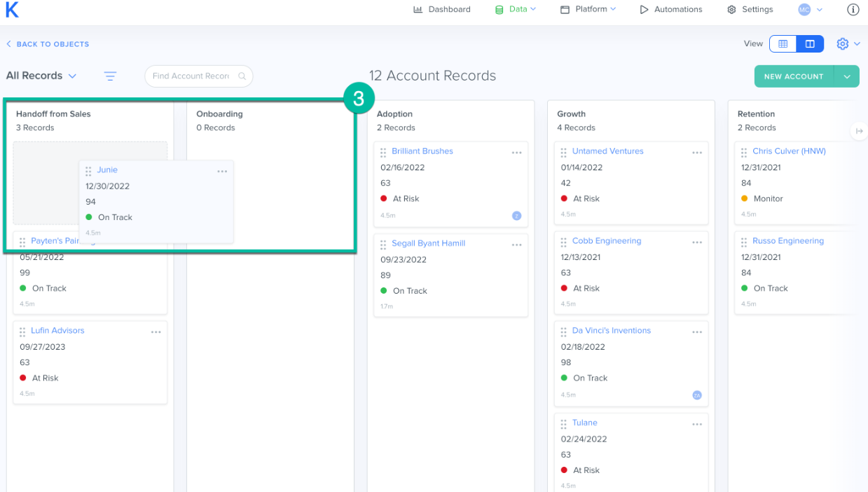Go to Automations
The width and height of the screenshot is (868, 492).
coord(671,9)
